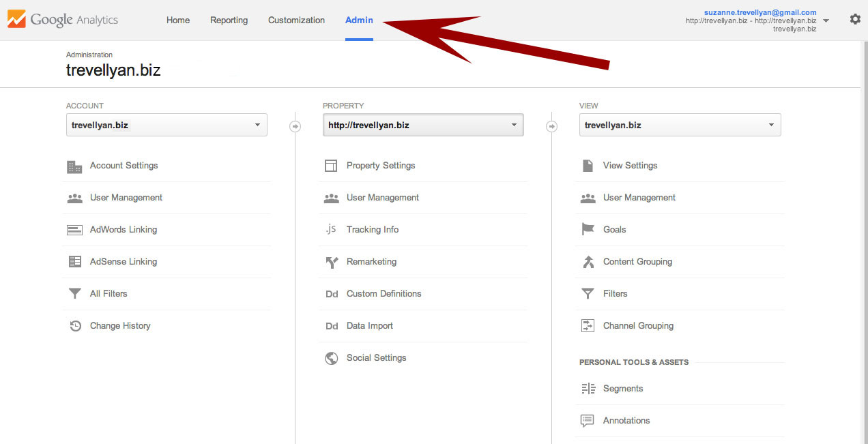Open the settings gear icon
This screenshot has height=444, width=868.
pyautogui.click(x=855, y=19)
